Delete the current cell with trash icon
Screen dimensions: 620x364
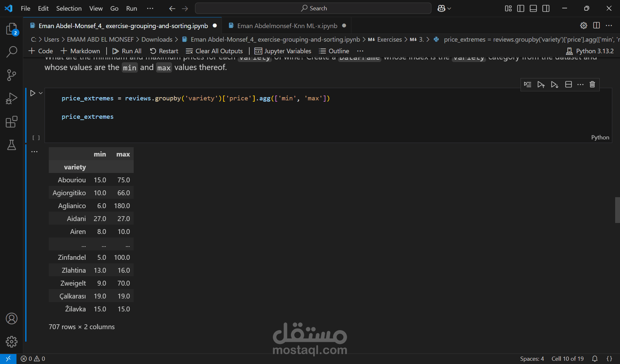[x=592, y=85]
